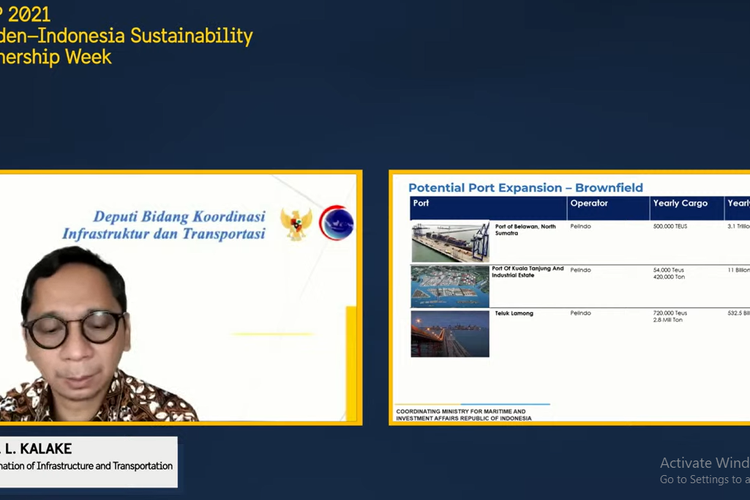Click '2.8 Mill Ton' cargo value
This screenshot has height=500, width=750.
[x=668, y=320]
